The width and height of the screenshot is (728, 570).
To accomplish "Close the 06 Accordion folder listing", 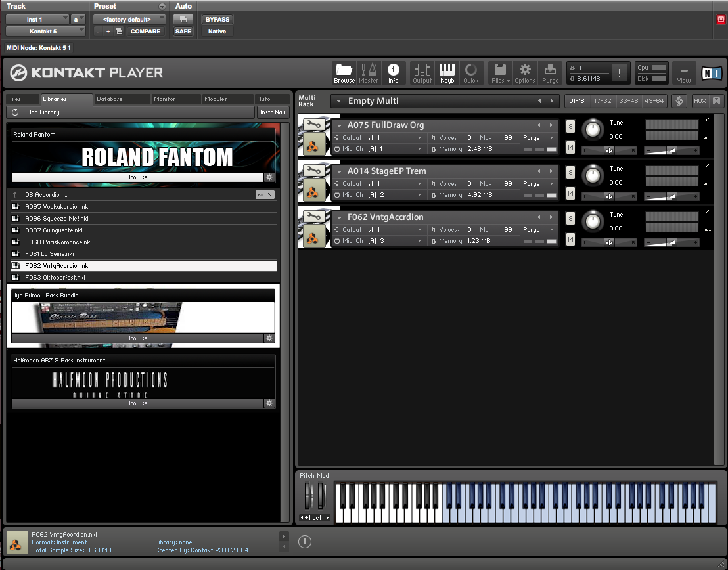I will coord(270,195).
